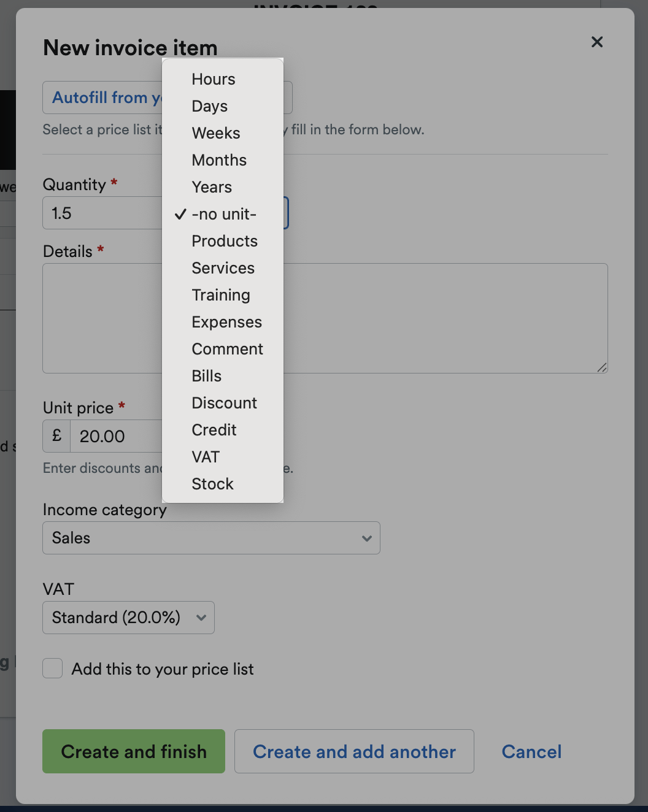Choose Comment from the dropdown
Screen dimensions: 648x812
(x=228, y=349)
